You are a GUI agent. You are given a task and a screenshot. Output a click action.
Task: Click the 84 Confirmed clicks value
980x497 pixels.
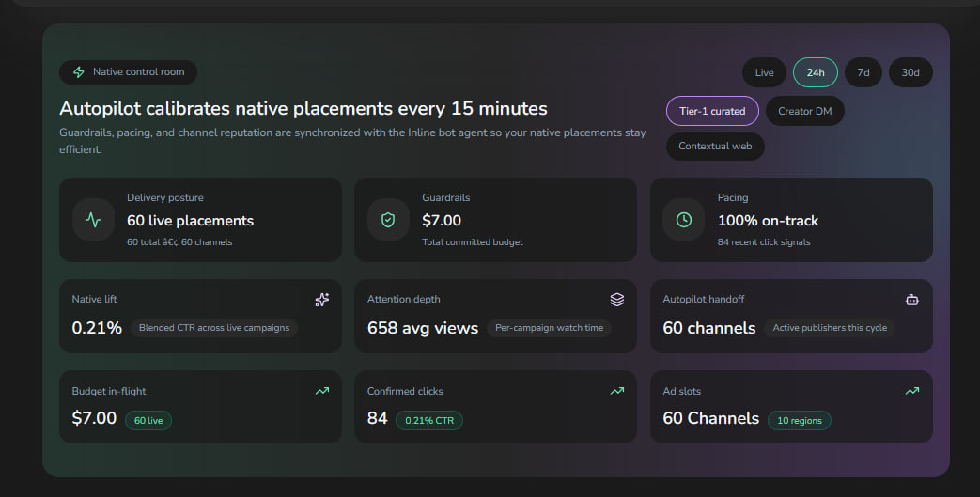[x=378, y=418]
